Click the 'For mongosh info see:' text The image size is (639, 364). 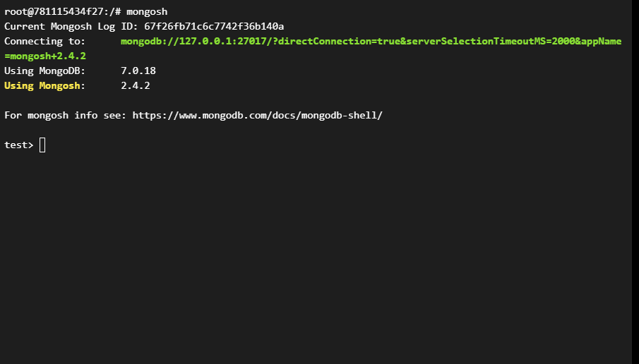coord(65,115)
